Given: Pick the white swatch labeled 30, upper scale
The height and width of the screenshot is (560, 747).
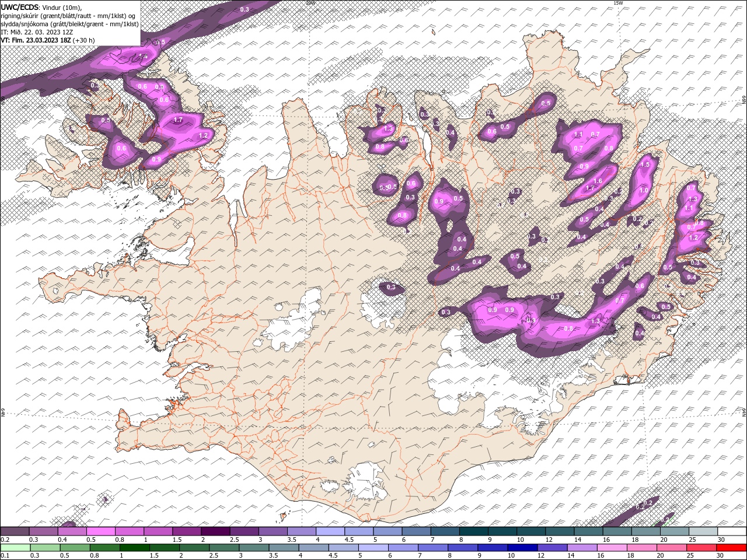Looking at the screenshot, I should (731, 531).
